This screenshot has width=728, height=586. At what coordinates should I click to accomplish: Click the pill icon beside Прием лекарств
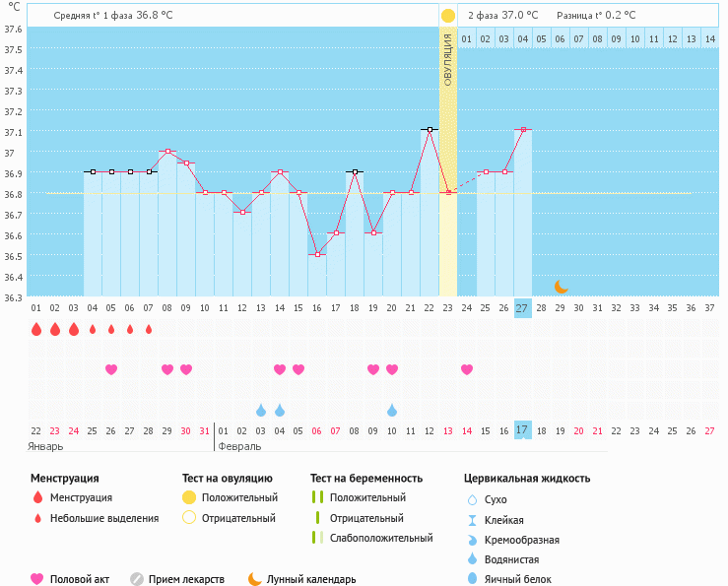click(137, 579)
